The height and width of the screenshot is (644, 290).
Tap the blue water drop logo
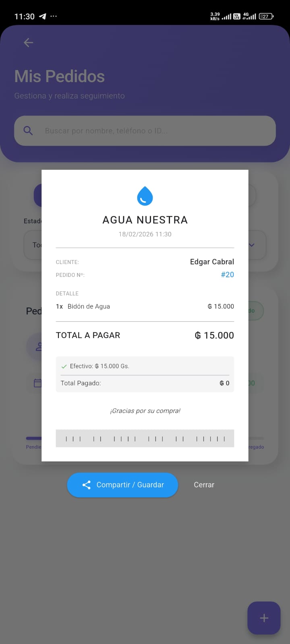(x=145, y=196)
